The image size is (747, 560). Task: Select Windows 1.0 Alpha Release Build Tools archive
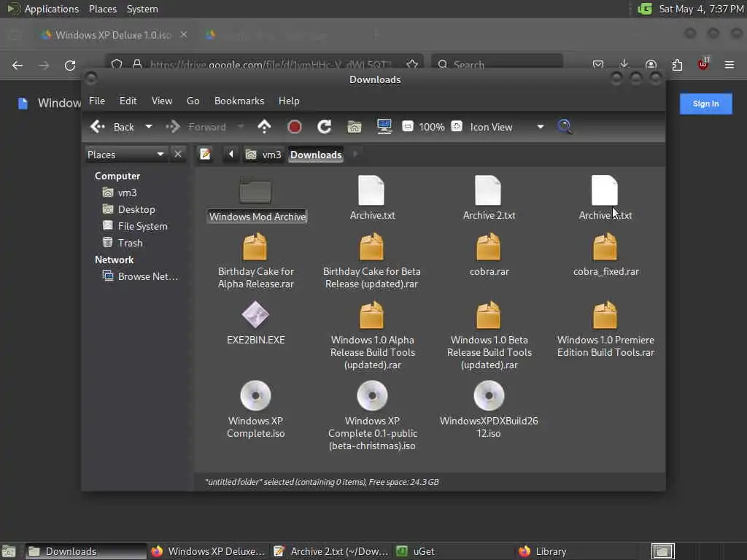coord(371,315)
